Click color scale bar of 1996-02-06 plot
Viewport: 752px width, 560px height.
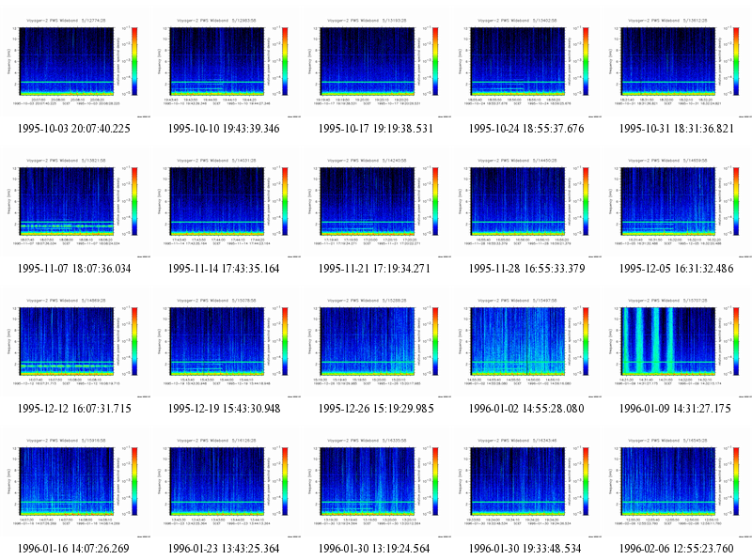(x=736, y=481)
